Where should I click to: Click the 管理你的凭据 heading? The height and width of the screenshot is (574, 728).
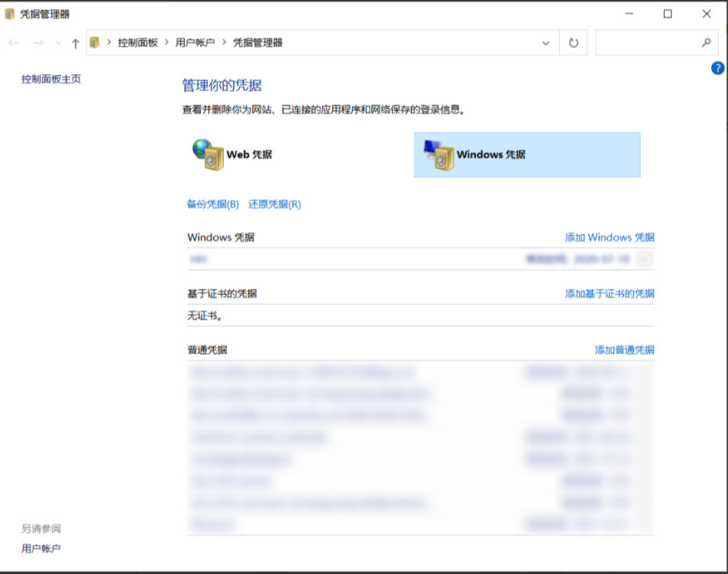click(x=222, y=86)
